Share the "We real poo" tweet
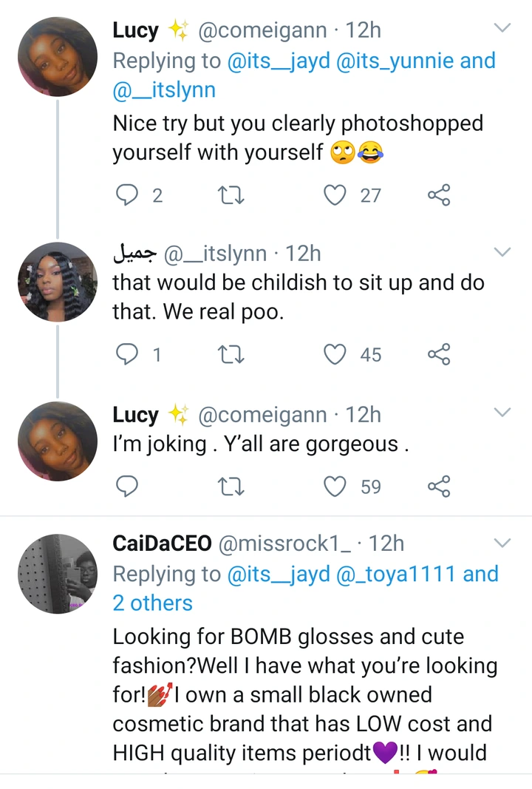532x789 pixels. click(439, 355)
